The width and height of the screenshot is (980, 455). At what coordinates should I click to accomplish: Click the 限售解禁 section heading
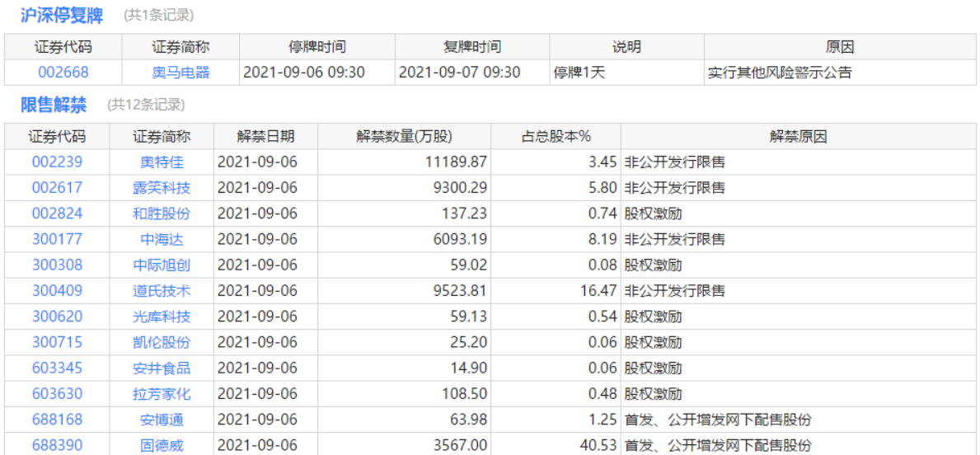(x=54, y=105)
